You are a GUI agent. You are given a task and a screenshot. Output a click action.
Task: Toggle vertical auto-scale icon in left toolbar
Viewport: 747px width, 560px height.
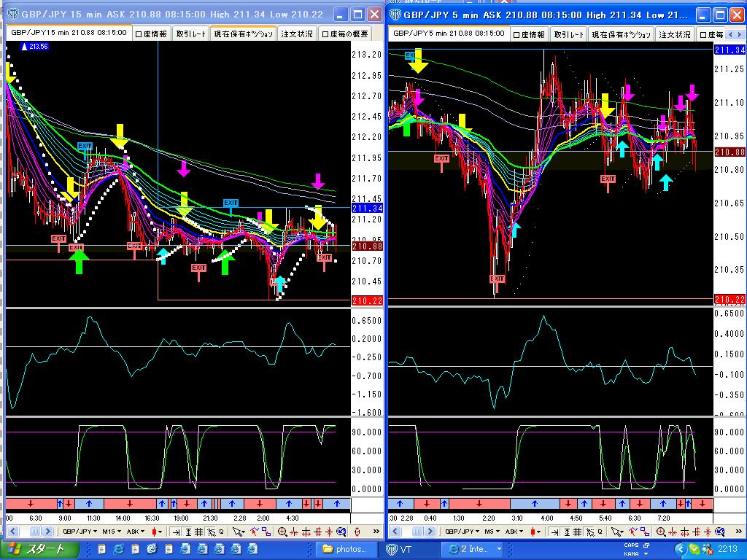point(187,532)
